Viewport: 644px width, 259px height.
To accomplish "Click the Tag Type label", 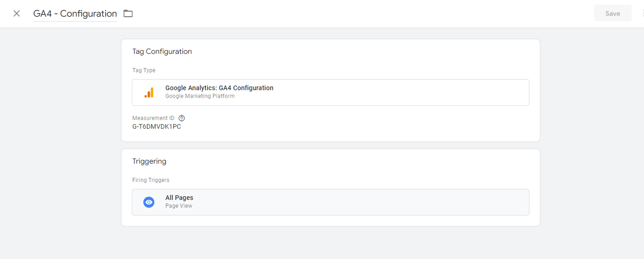I will pos(144,70).
